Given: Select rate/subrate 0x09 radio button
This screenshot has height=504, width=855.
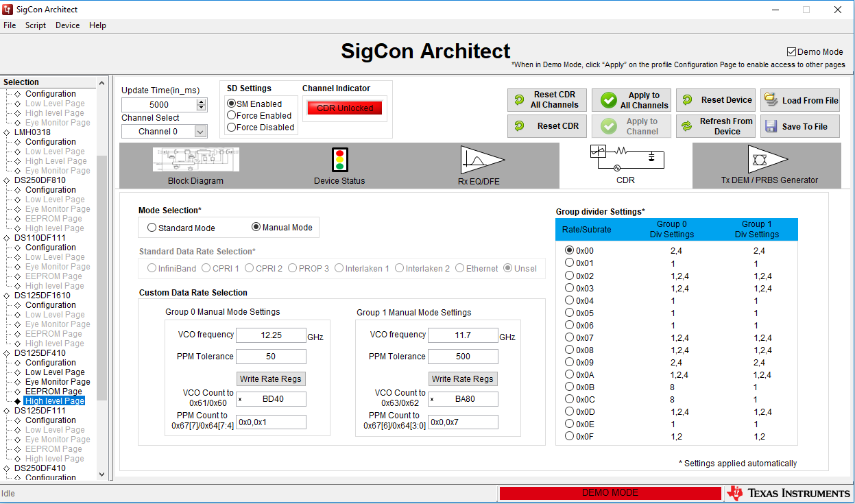Looking at the screenshot, I should [x=569, y=362].
